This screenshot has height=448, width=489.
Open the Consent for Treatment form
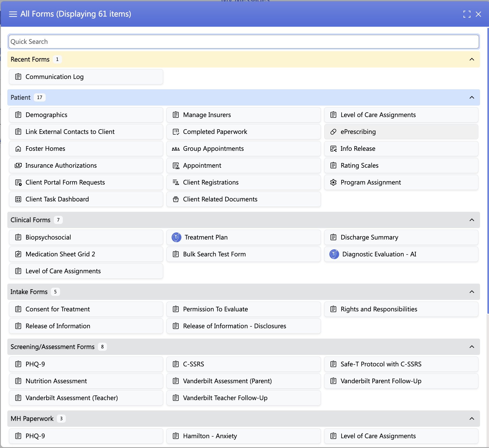pos(86,309)
